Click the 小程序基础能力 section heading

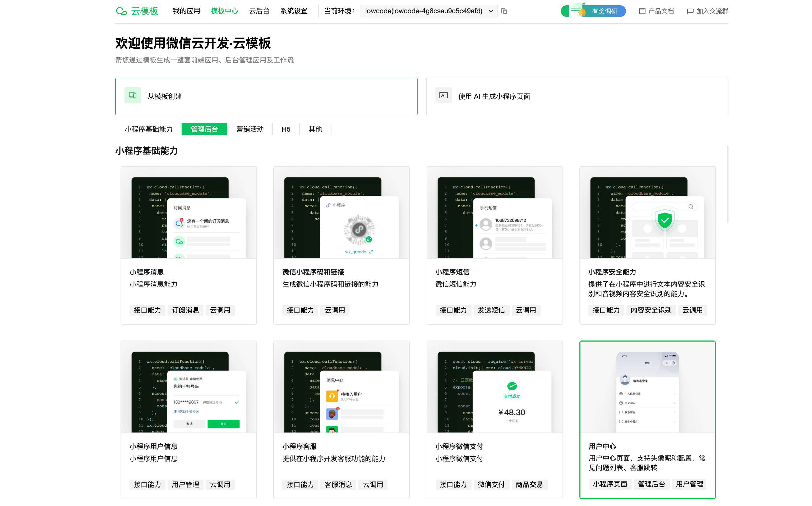click(146, 151)
